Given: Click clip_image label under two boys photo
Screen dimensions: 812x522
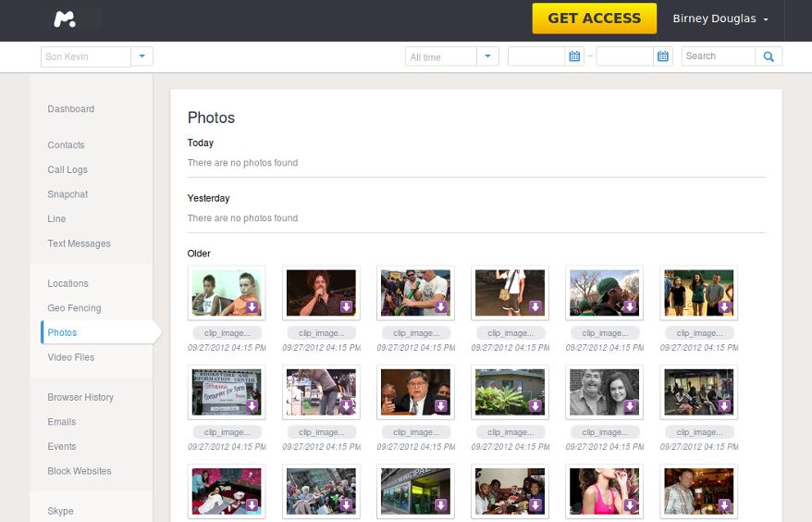Looking at the screenshot, I should point(227,333).
